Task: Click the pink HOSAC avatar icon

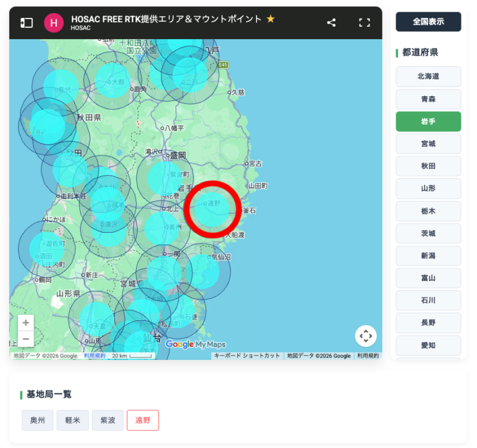Action: tap(54, 23)
